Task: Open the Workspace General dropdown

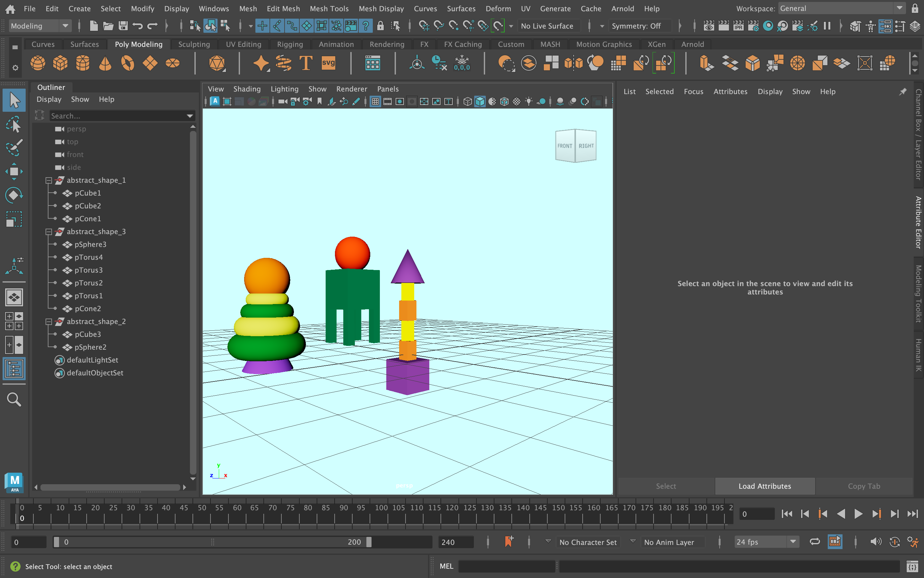Action: pyautogui.click(x=842, y=8)
